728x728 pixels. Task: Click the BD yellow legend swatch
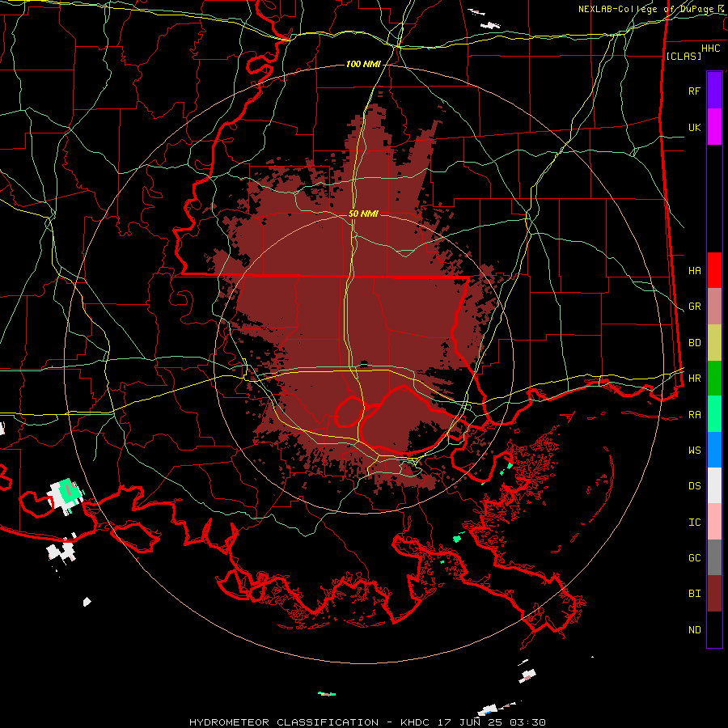pos(714,342)
